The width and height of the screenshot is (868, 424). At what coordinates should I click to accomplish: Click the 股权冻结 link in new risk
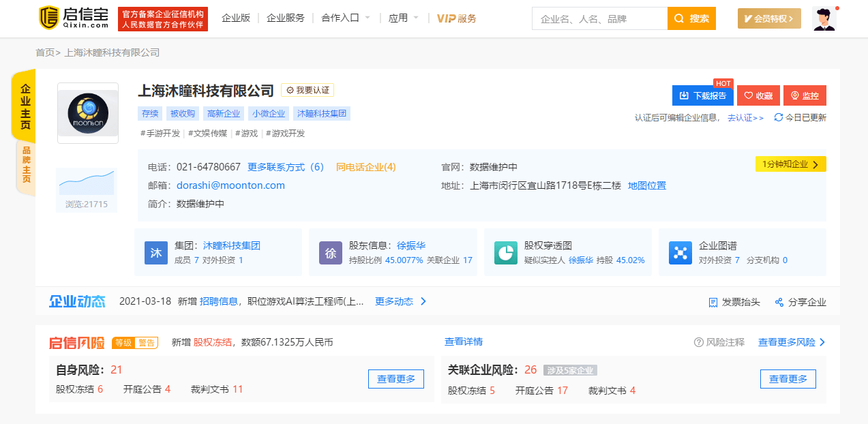(213, 342)
